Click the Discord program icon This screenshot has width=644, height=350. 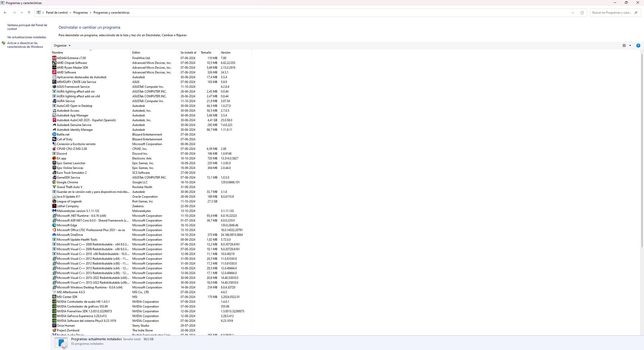point(54,154)
